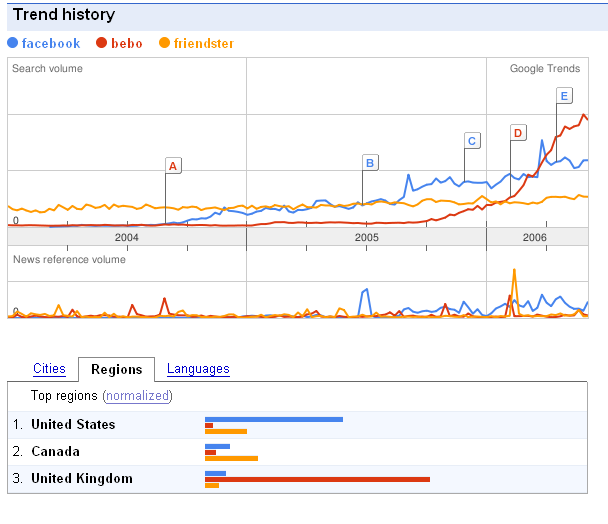
Task: Click the United Kingdom red bebo bar
Action: 317,479
